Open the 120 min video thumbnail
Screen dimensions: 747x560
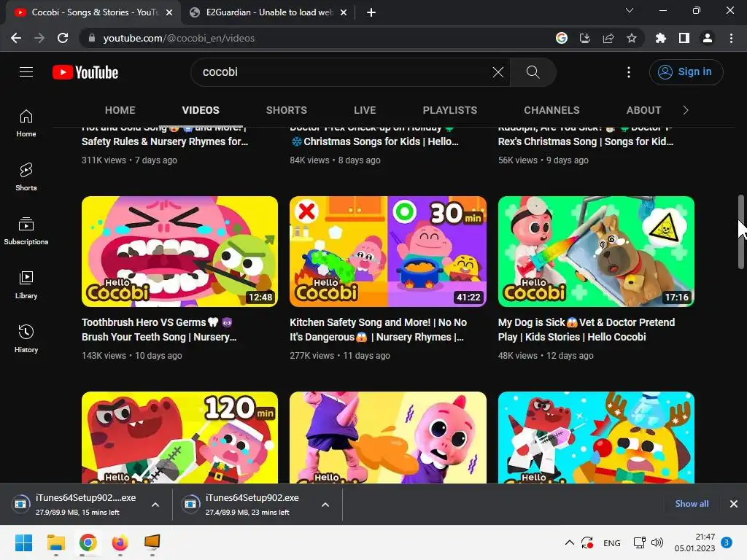point(179,437)
